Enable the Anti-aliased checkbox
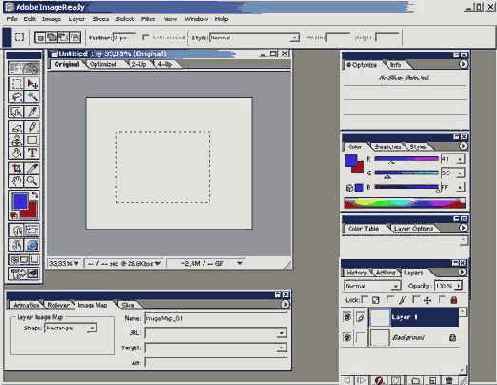The height and width of the screenshot is (385, 497). coord(145,37)
